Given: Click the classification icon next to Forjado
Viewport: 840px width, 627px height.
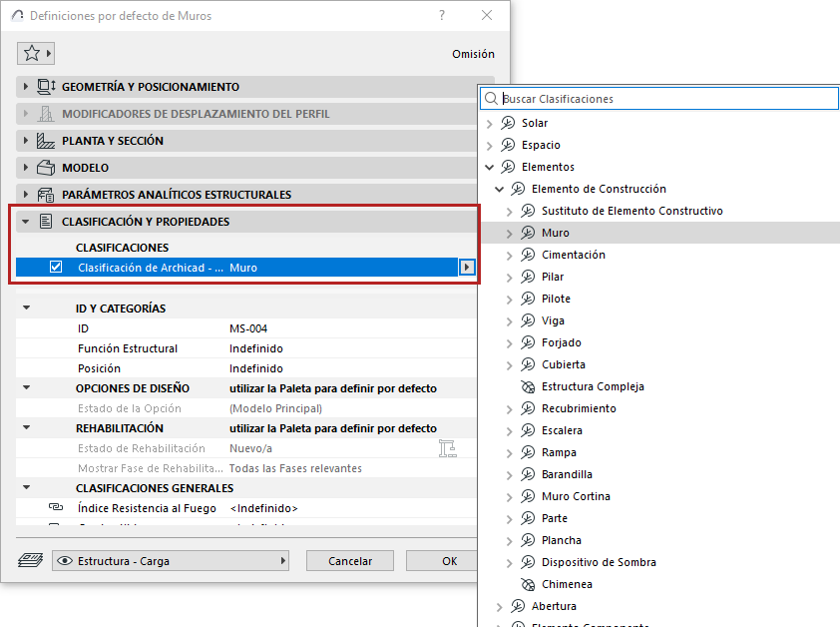Looking at the screenshot, I should click(528, 342).
